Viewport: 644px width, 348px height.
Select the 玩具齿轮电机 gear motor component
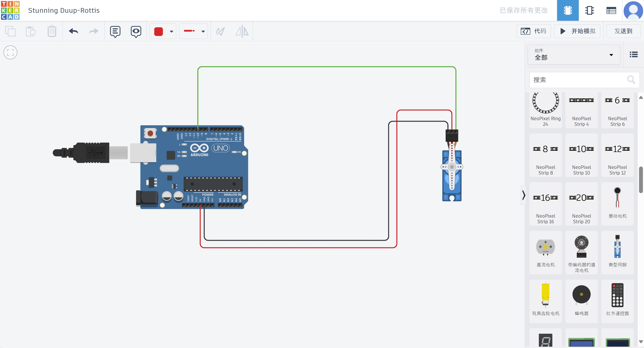[545, 301]
